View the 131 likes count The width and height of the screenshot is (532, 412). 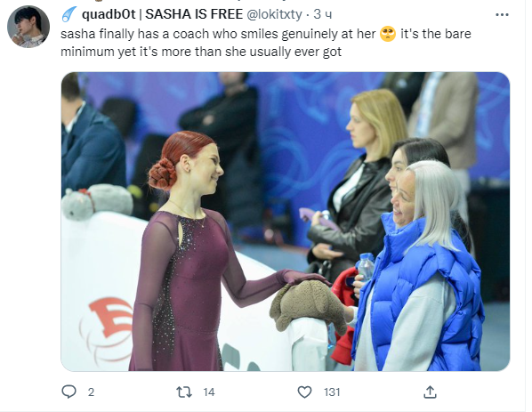pyautogui.click(x=332, y=392)
